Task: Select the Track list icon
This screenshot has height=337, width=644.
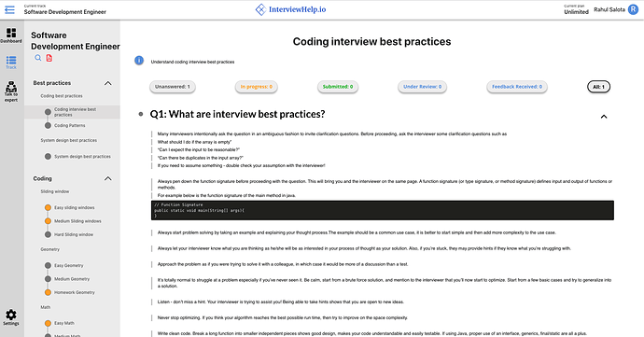Action: (x=11, y=63)
